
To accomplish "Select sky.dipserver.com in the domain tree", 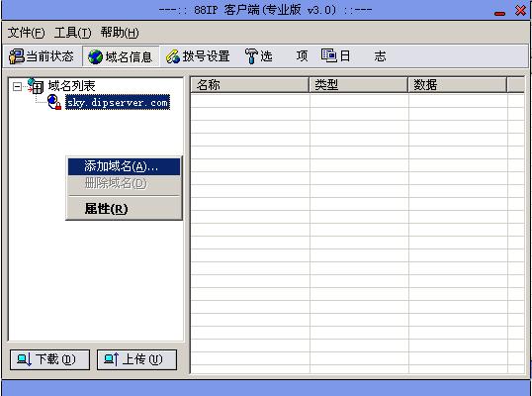I will coord(118,102).
